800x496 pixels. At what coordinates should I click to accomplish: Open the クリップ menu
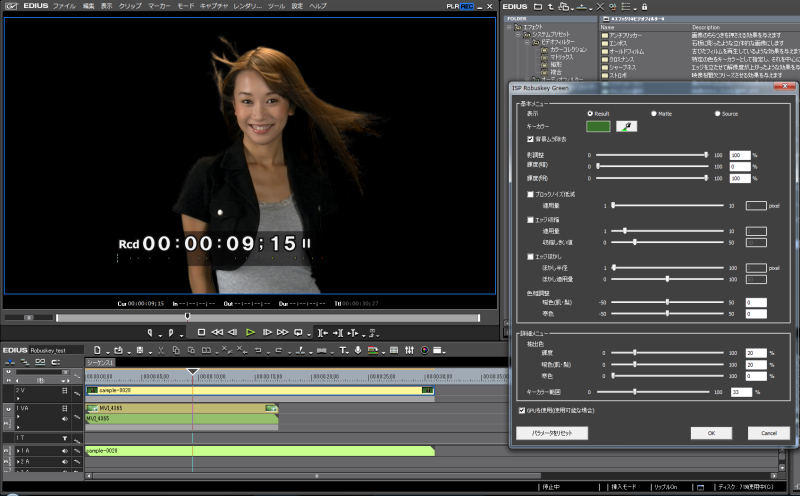coord(130,6)
